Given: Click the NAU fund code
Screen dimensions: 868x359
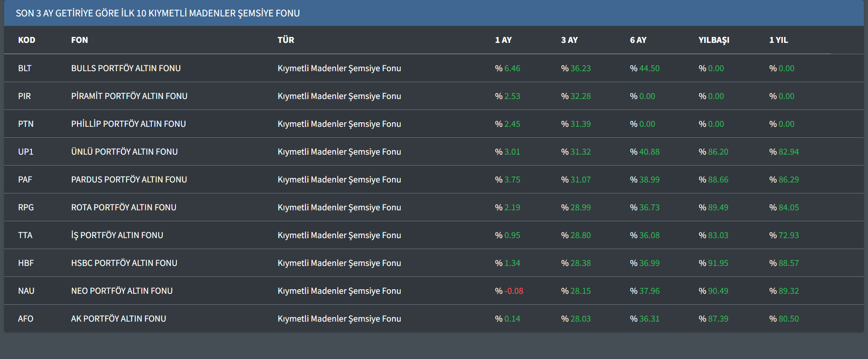Looking at the screenshot, I should [26, 291].
